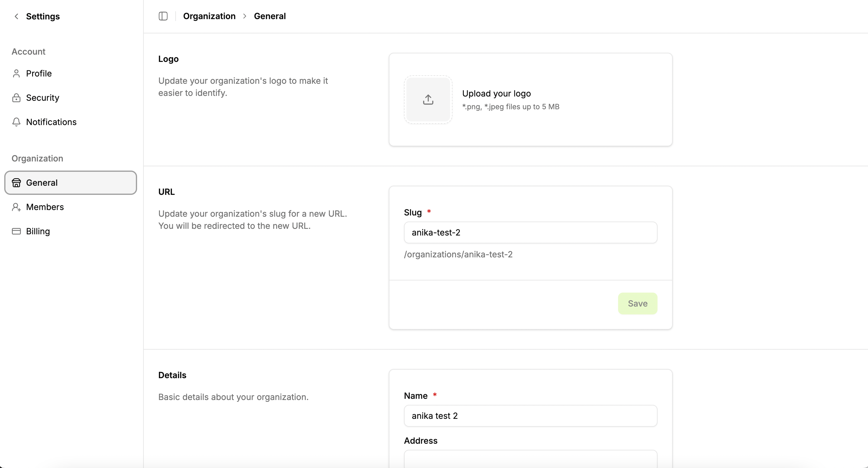Click the Security lock icon
The height and width of the screenshot is (468, 868).
click(x=16, y=98)
